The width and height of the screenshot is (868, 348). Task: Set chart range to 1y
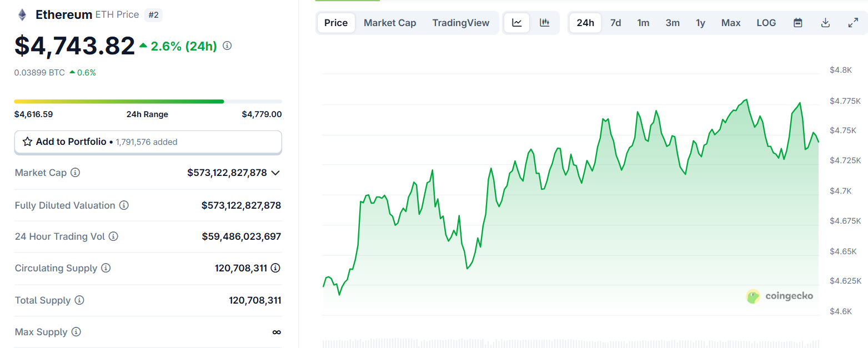[x=701, y=23]
